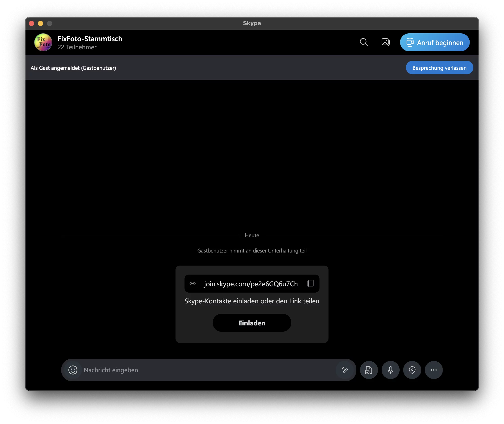Select the join.skype.com/pe2e6GQ6u7Ch link text

pos(251,284)
